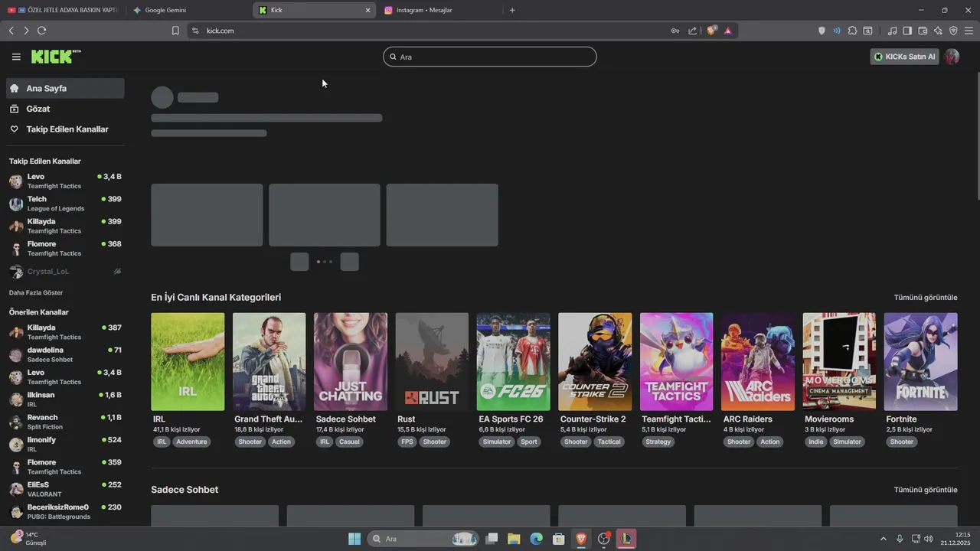The image size is (980, 551).
Task: Click the Adventure tag under IRL
Action: 191,442
